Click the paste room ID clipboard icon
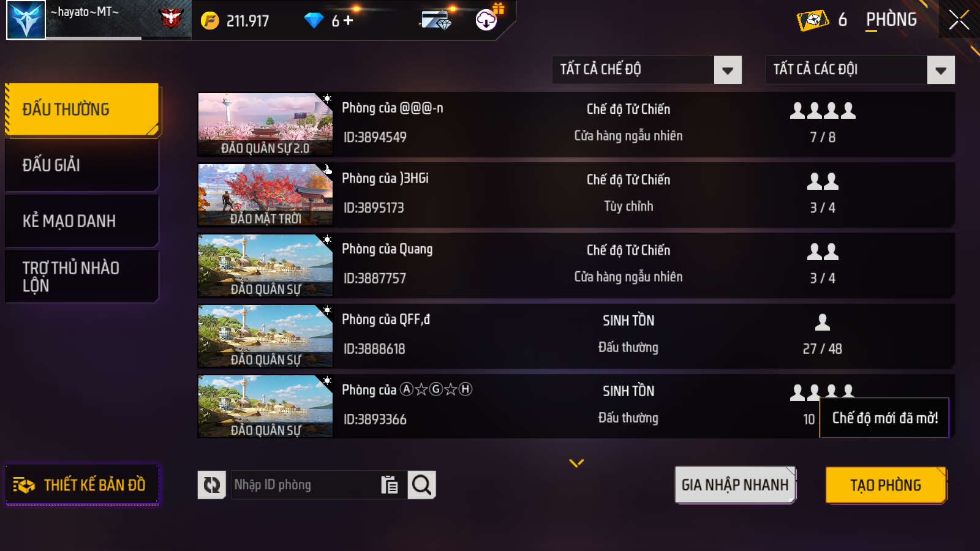The height and width of the screenshot is (551, 980). click(x=389, y=485)
